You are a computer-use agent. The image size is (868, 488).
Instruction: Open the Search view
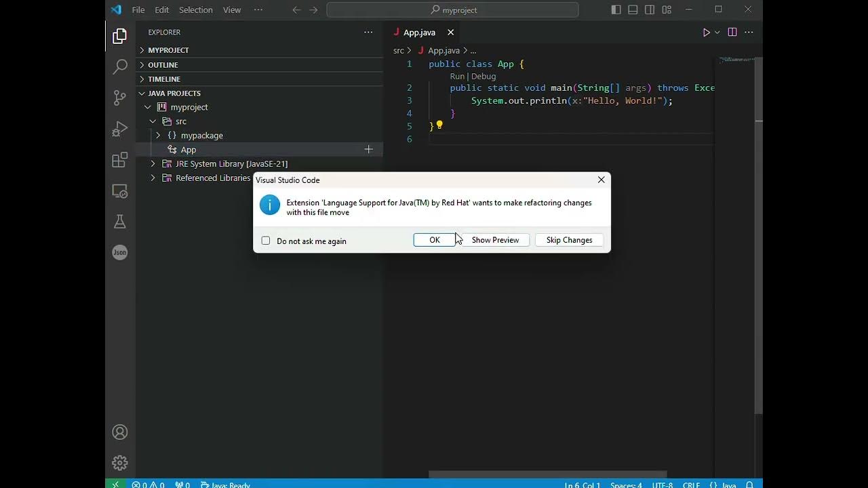pyautogui.click(x=120, y=66)
